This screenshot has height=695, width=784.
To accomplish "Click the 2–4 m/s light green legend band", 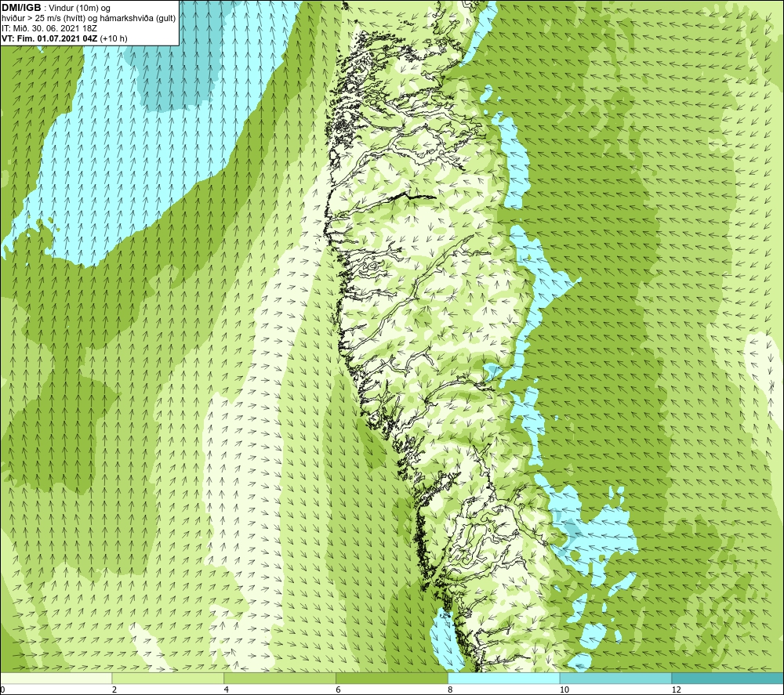I will [x=168, y=678].
